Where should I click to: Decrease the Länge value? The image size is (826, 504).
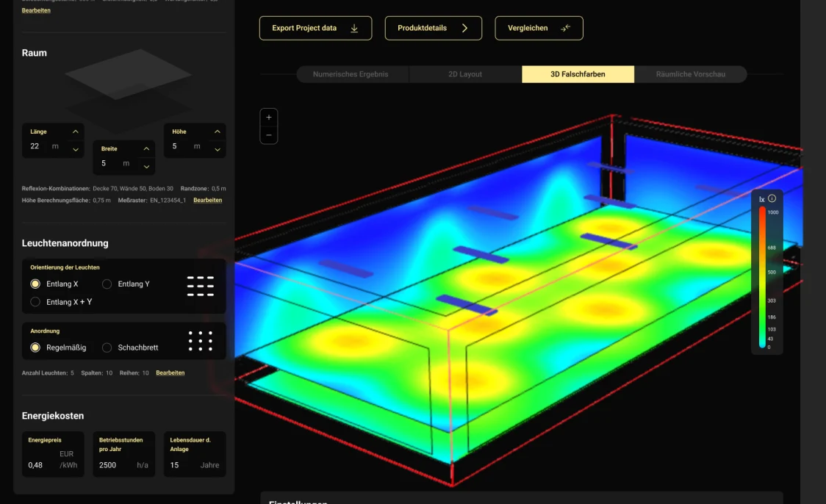[76, 150]
